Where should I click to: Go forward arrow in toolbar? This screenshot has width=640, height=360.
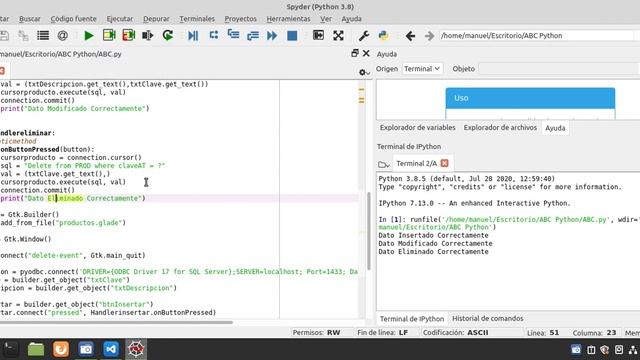(429, 36)
